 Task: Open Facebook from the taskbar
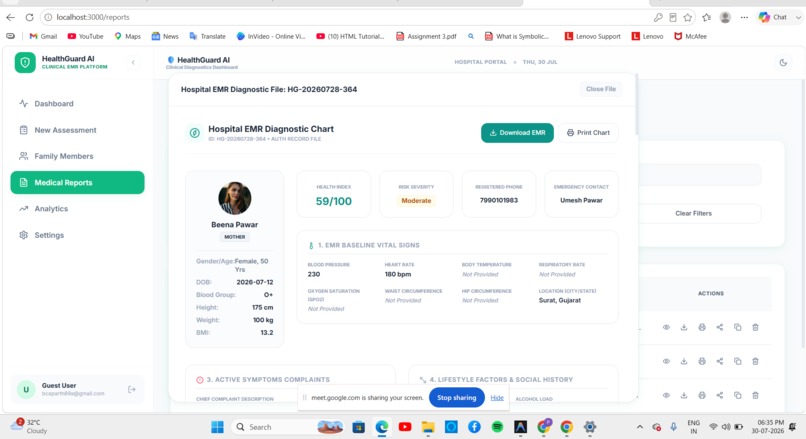click(x=474, y=427)
